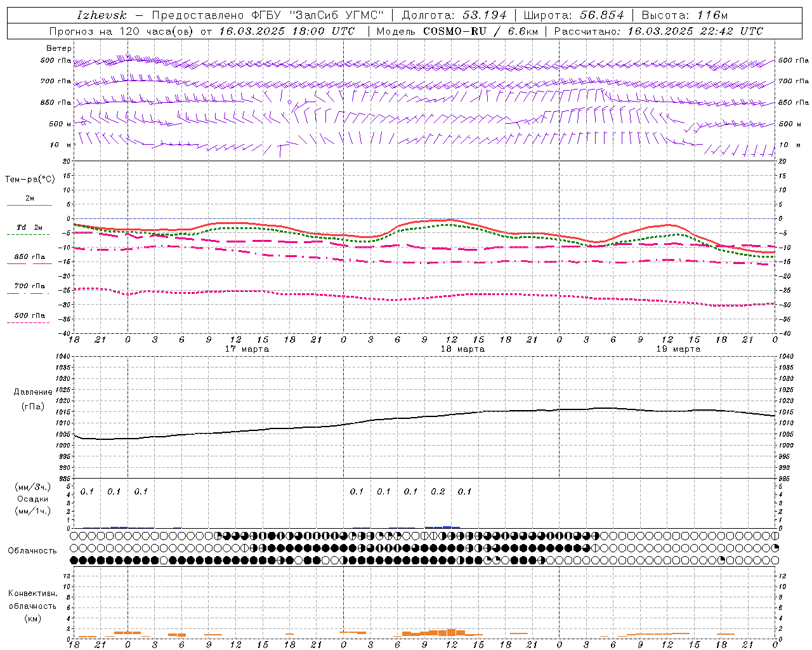This screenshot has width=812, height=650.
Task: Click the 12 value on left convective axis
Action: pos(67,576)
